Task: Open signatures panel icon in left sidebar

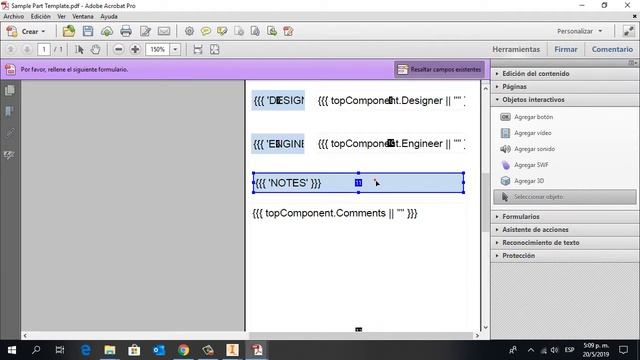Action: tap(10, 155)
